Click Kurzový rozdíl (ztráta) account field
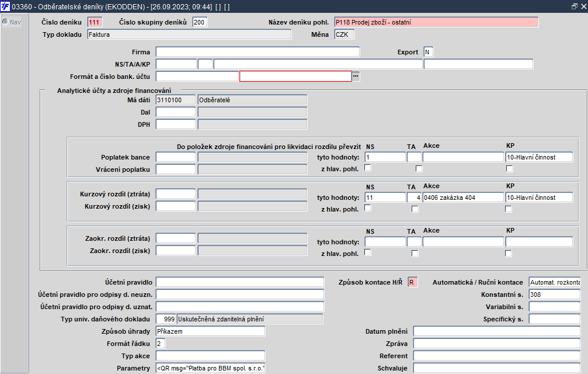The height and width of the screenshot is (374, 588). tap(176, 194)
